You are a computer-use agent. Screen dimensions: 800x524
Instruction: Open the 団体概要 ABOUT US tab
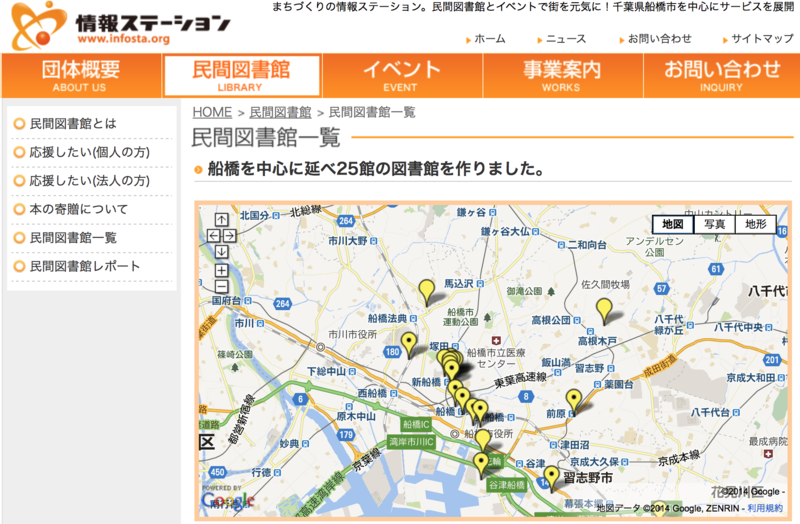[81, 76]
